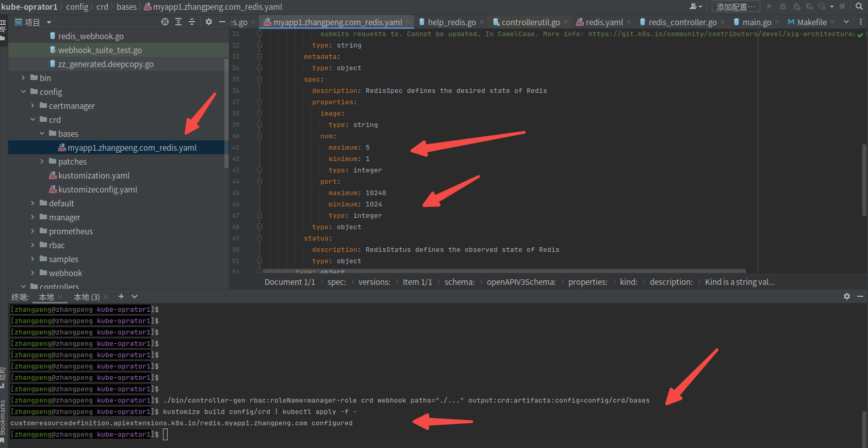Collapse the config folder
Image resolution: width=868 pixels, height=448 pixels.
click(x=23, y=92)
